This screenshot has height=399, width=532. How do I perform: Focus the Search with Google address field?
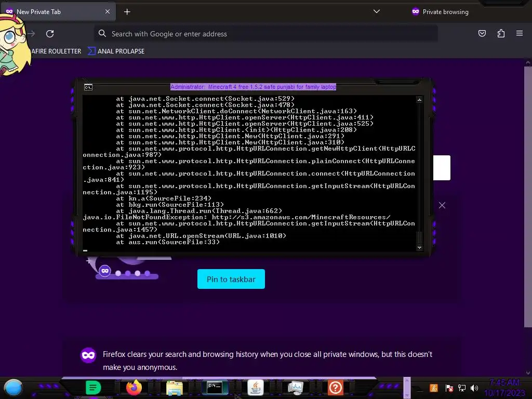265,34
